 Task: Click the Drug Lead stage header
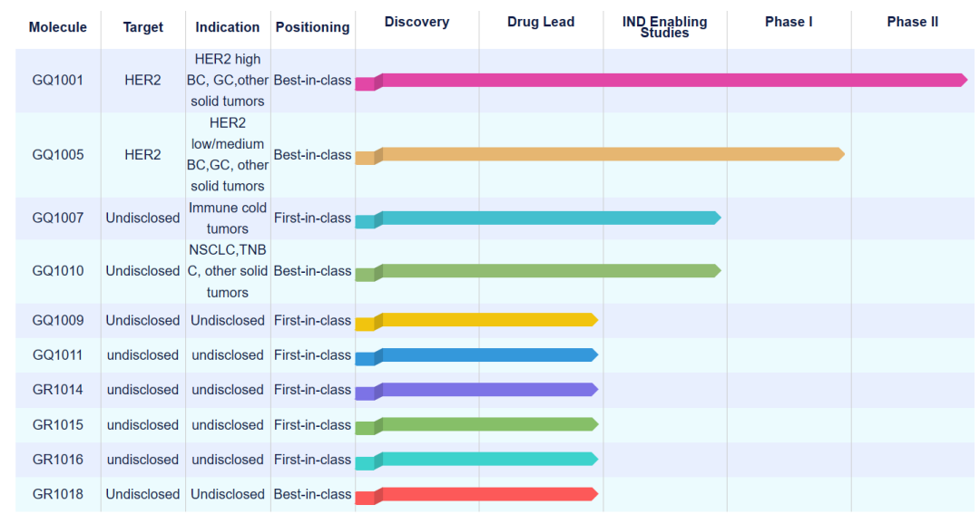pos(541,22)
